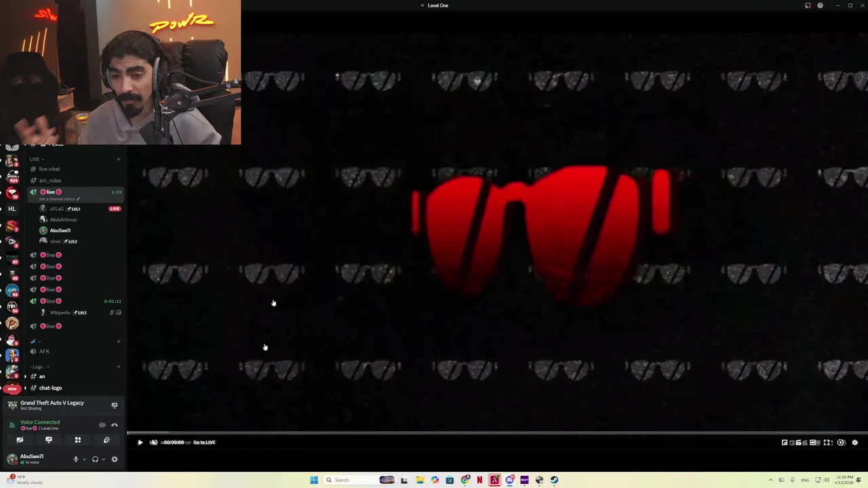Open Steam from the taskbar
868x488 pixels.
click(x=554, y=480)
